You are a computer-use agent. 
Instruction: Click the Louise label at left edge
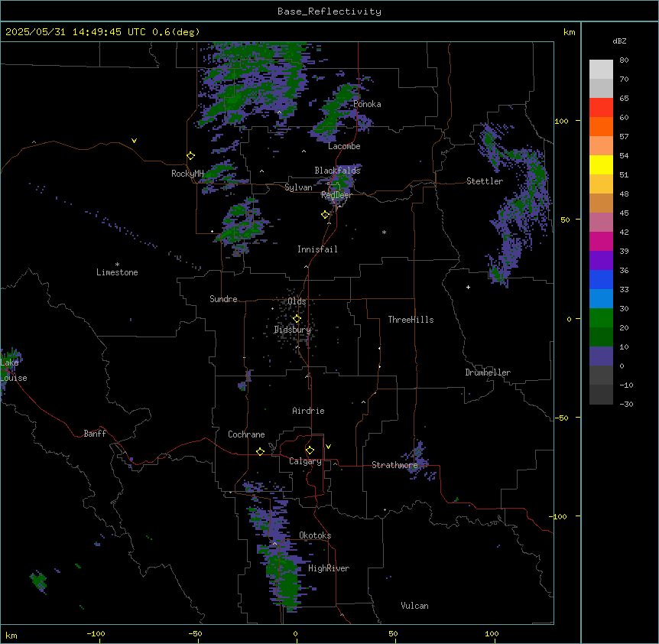tap(14, 378)
